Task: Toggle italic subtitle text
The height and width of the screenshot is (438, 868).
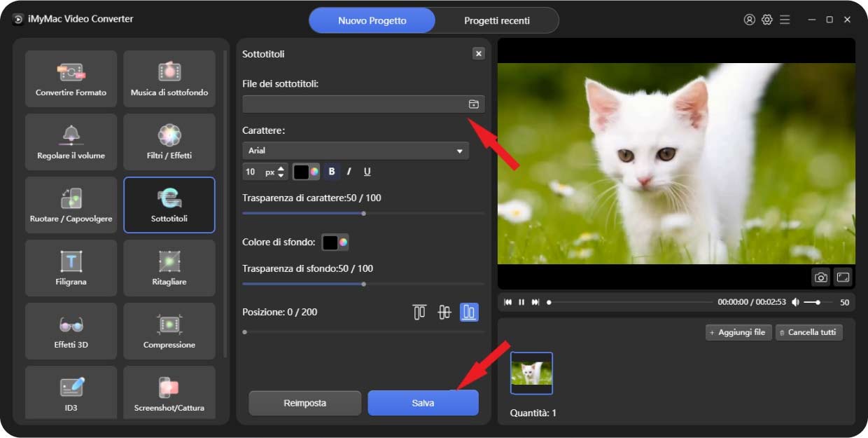Action: (x=349, y=172)
